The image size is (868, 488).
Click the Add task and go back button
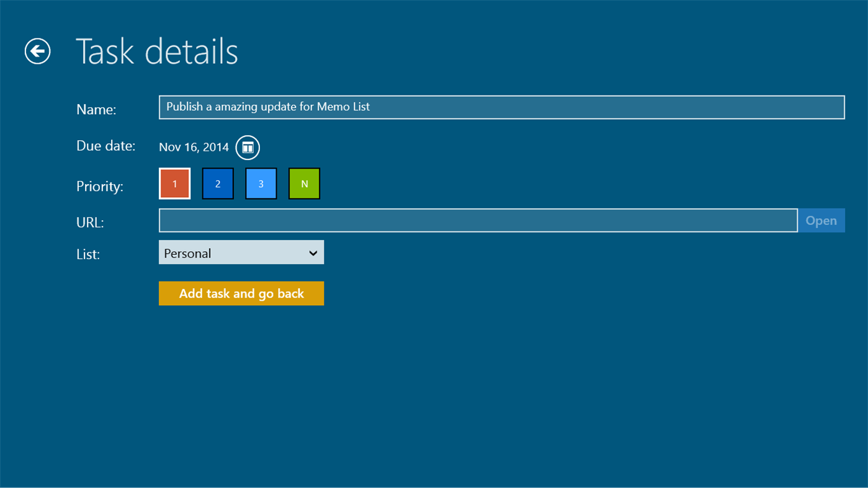[241, 293]
